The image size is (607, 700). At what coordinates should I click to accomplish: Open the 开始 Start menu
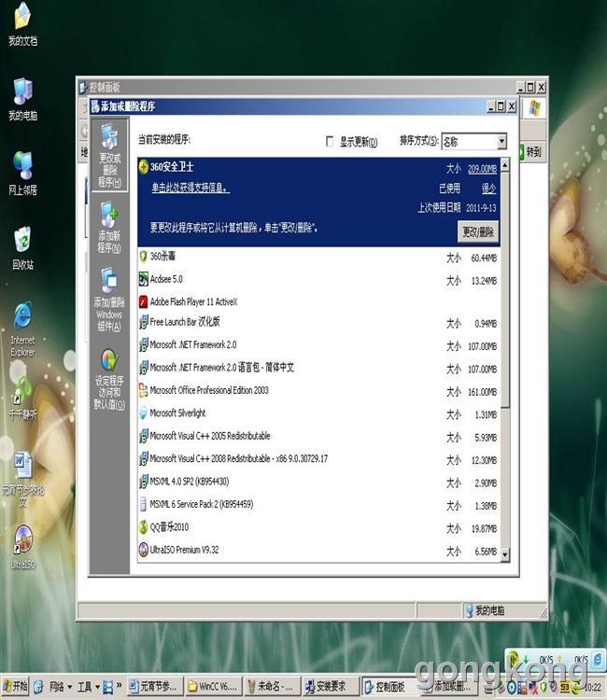[x=16, y=687]
